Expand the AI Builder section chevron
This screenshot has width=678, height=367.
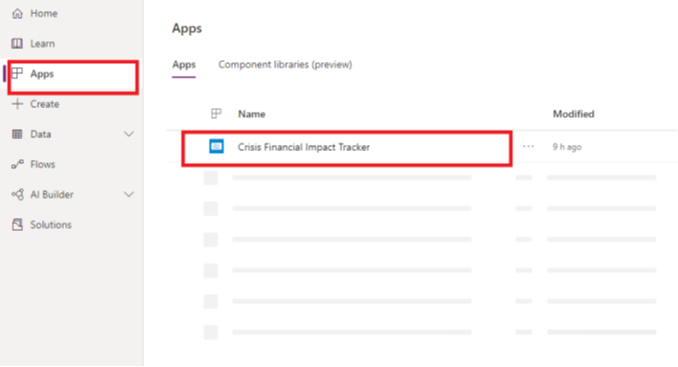click(129, 195)
